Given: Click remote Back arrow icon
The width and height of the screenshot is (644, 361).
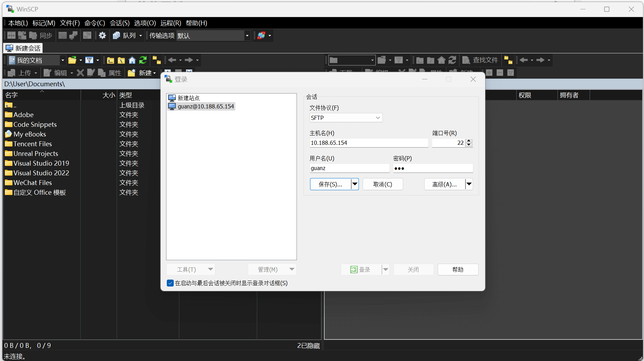Looking at the screenshot, I should 524,60.
